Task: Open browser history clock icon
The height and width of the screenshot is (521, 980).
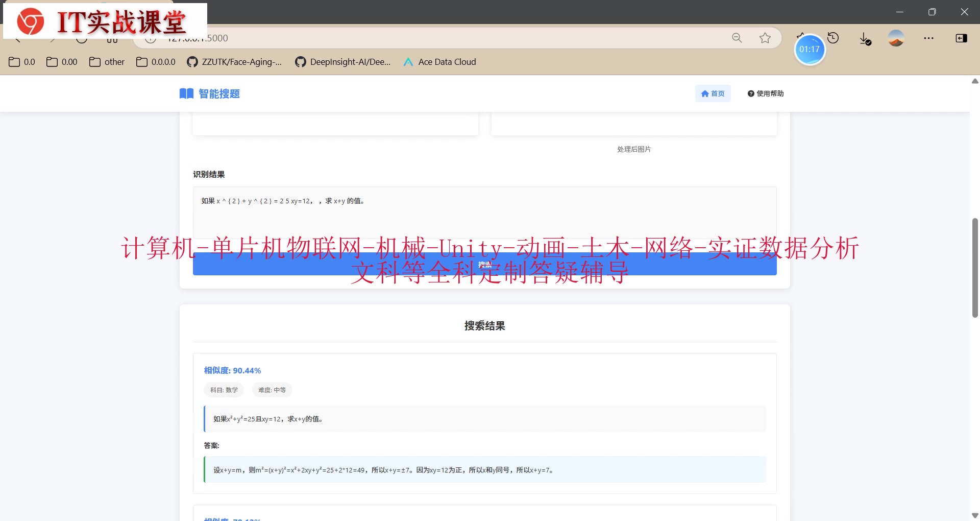Action: point(833,38)
